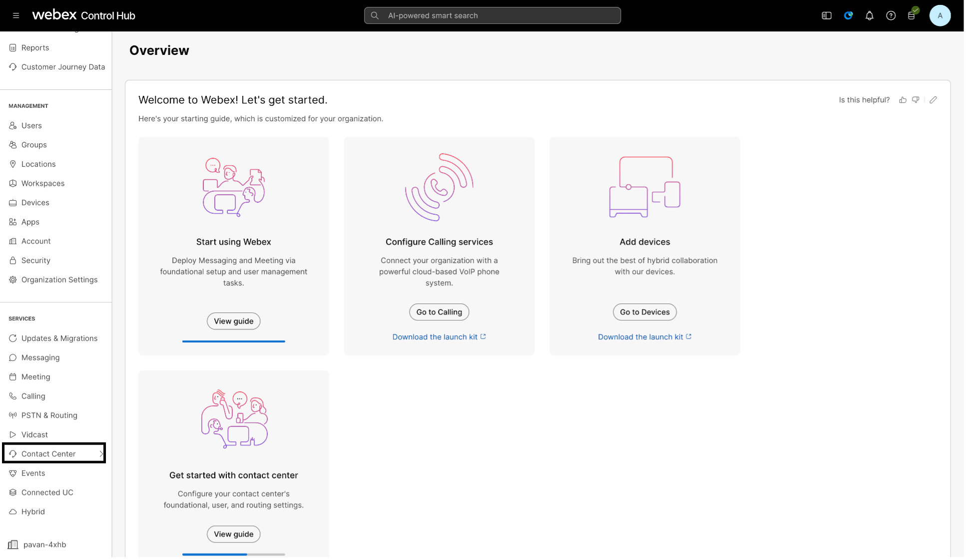The image size is (966, 560).
Task: Click the help question mark icon
Action: point(891,15)
